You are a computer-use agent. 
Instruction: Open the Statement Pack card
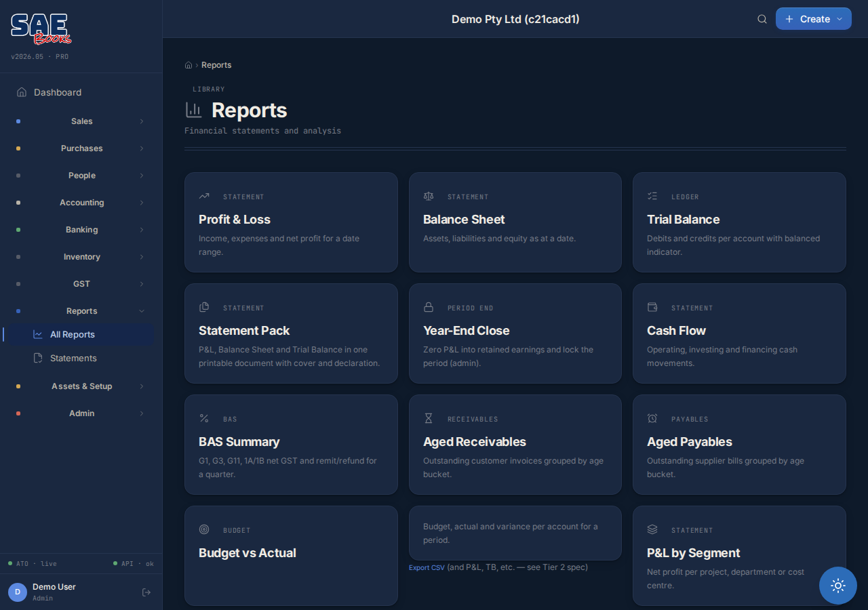pos(291,333)
